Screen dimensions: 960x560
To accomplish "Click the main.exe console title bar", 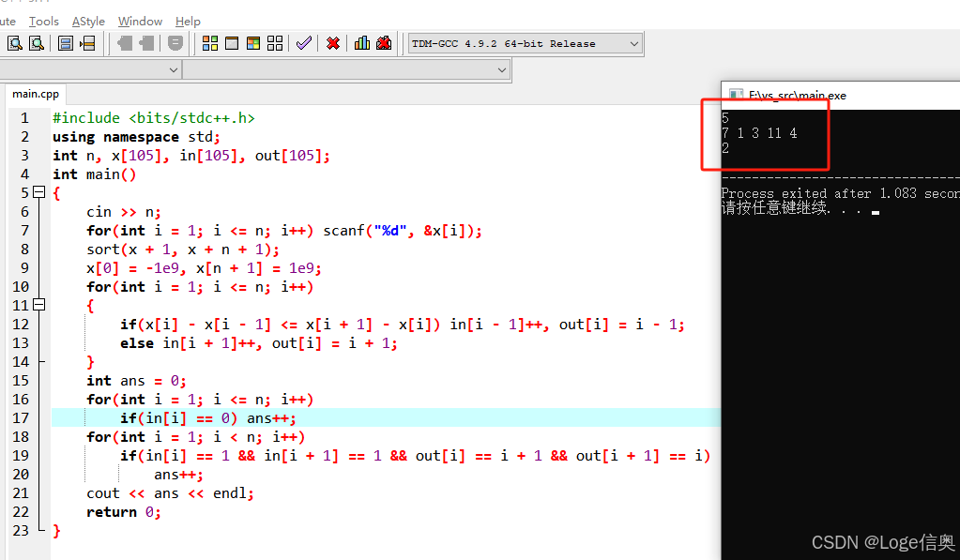I will (841, 96).
